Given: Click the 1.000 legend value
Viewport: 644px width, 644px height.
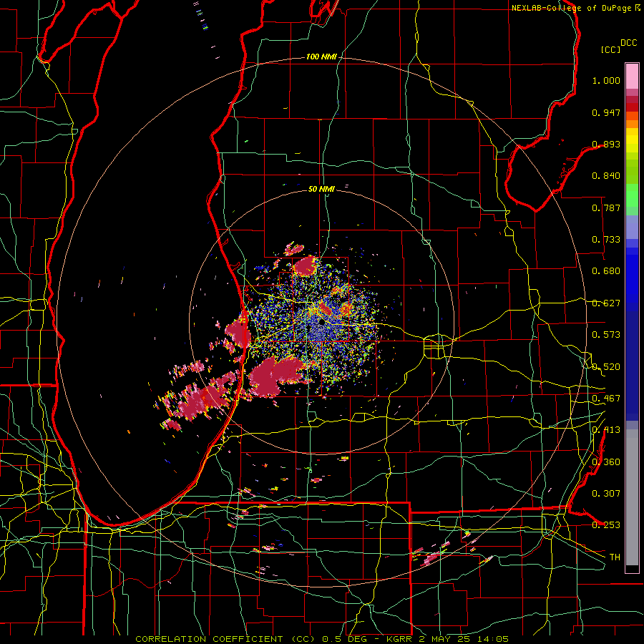Looking at the screenshot, I should 606,80.
